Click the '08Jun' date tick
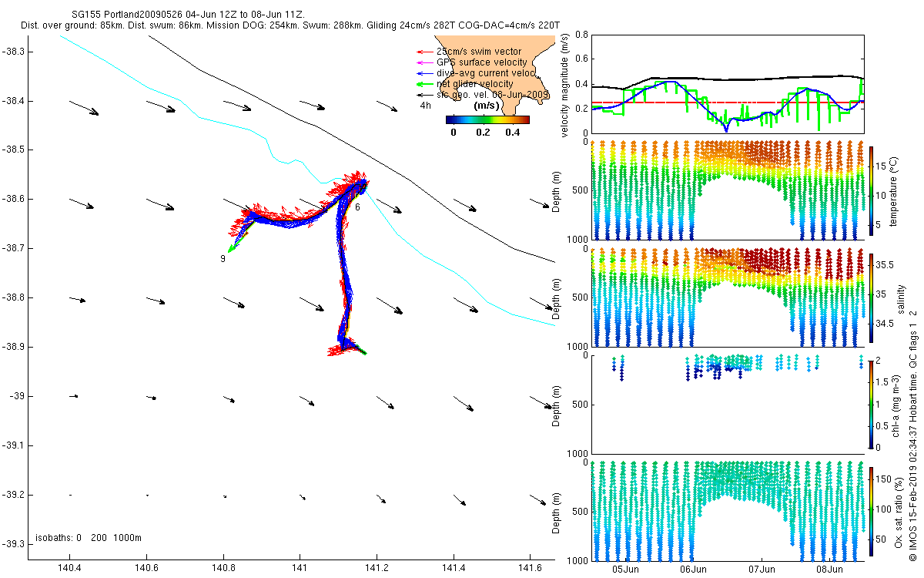Viewport: 924px width, 578px height. pyautogui.click(x=829, y=570)
